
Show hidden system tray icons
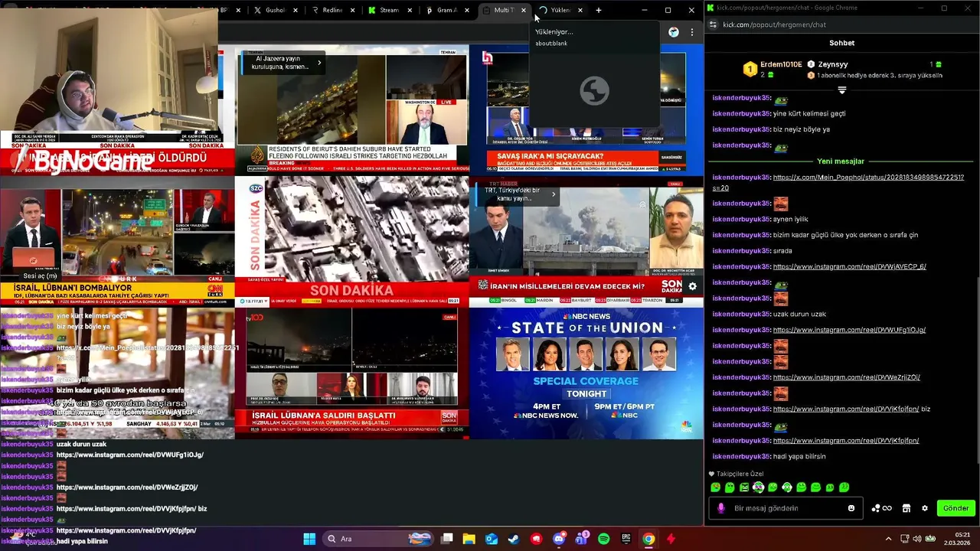(x=888, y=539)
